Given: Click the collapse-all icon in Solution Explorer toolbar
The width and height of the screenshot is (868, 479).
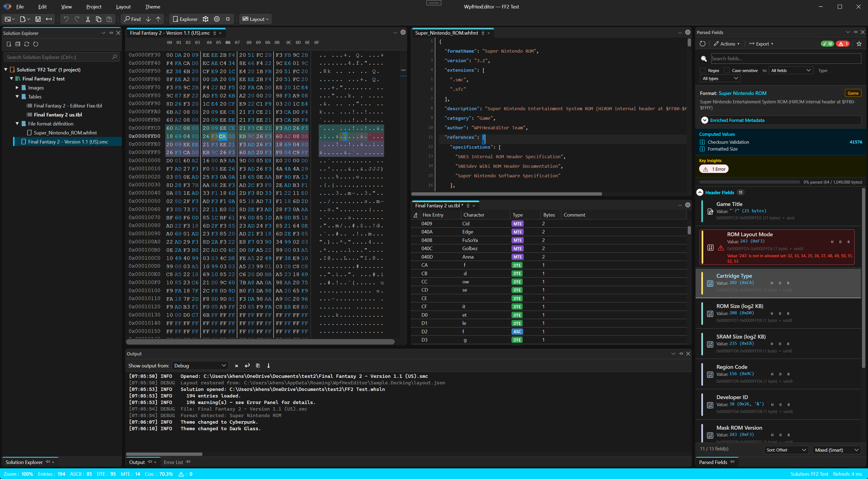Looking at the screenshot, I should 18,44.
